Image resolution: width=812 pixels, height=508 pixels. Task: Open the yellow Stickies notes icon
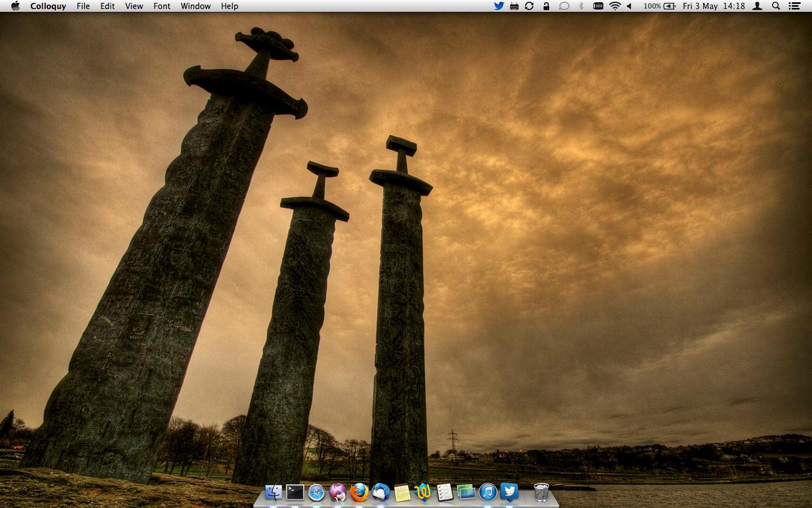(x=402, y=493)
